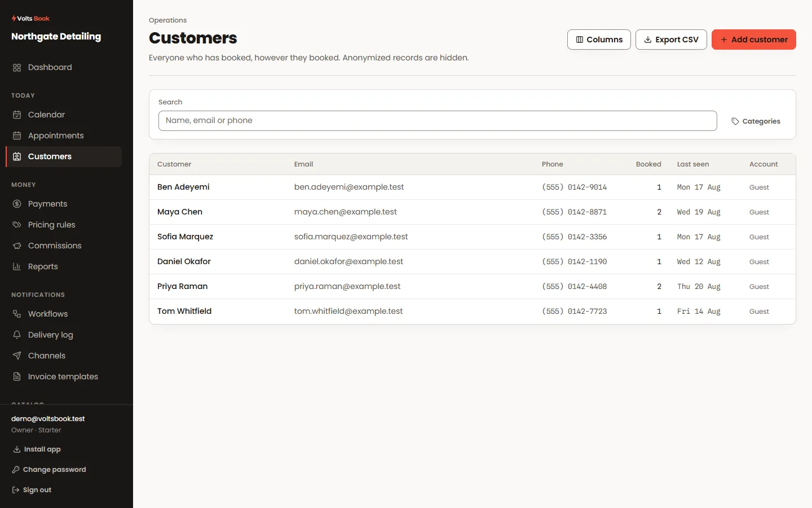
Task: Click the Phone column header
Action: [553, 164]
